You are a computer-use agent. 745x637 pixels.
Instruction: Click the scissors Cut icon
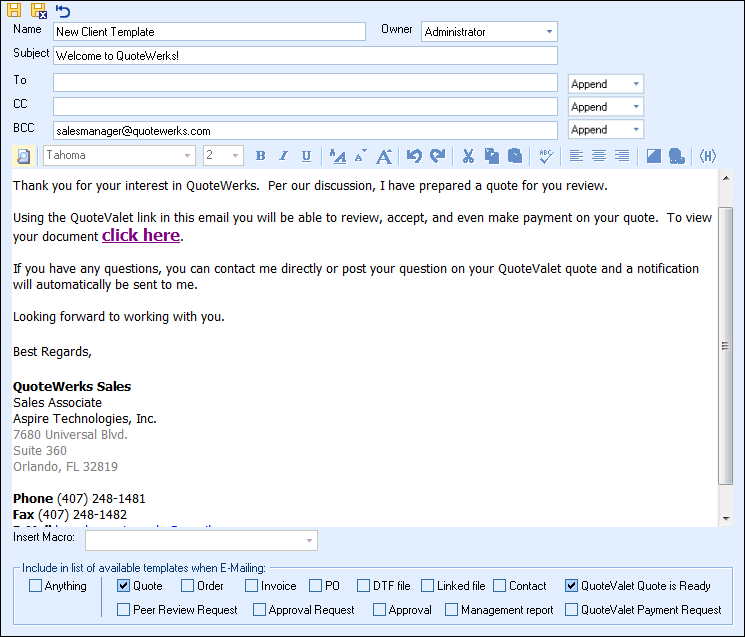(x=467, y=156)
